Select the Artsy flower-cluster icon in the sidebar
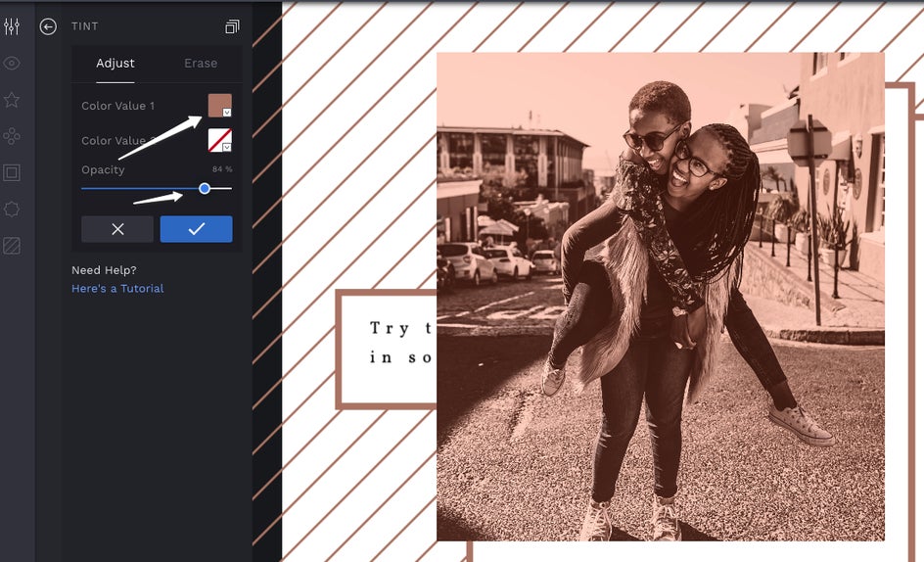Screen dimensions: 924x562 12,136
